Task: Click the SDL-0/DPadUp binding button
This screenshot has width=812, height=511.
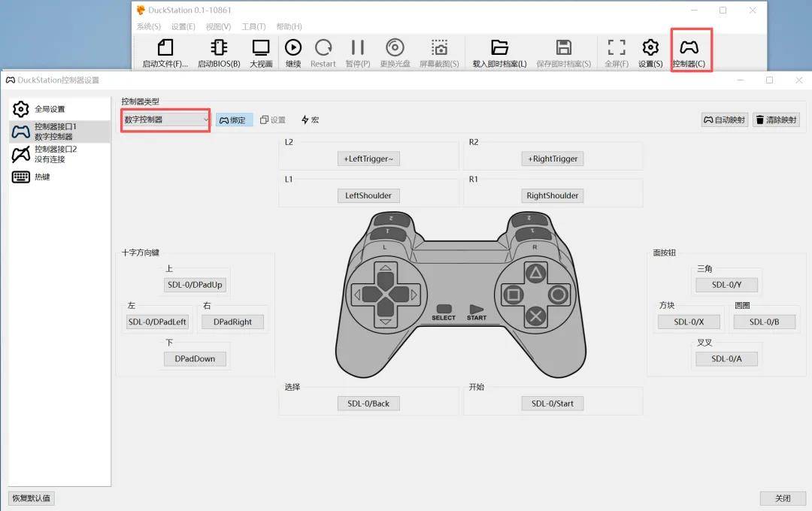Action: tap(195, 285)
